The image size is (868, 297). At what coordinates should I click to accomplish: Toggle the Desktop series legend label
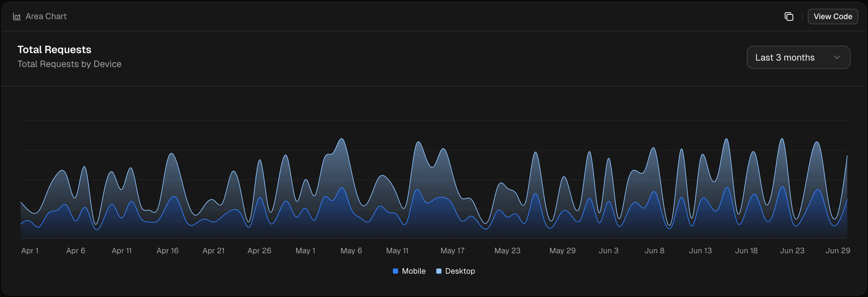click(x=460, y=271)
